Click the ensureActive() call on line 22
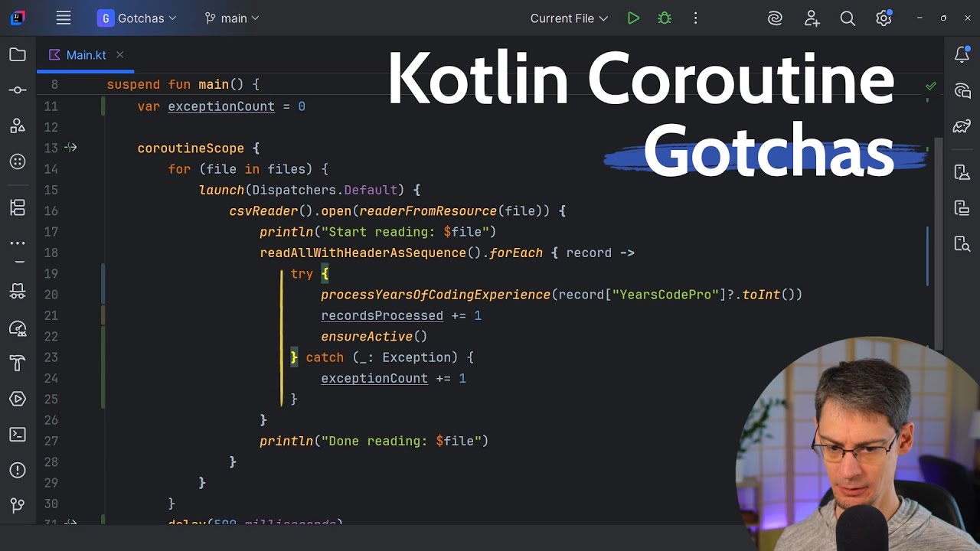The height and width of the screenshot is (551, 980). [x=374, y=336]
